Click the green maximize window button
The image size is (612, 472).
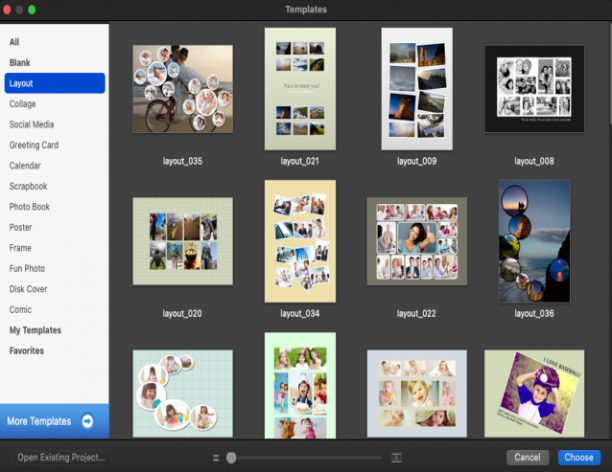32,9
